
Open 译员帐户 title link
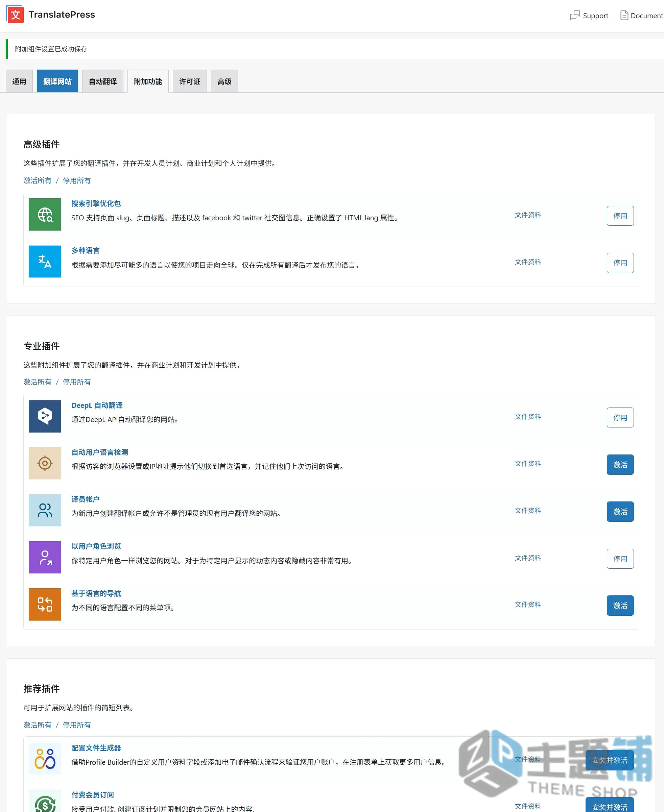click(85, 499)
